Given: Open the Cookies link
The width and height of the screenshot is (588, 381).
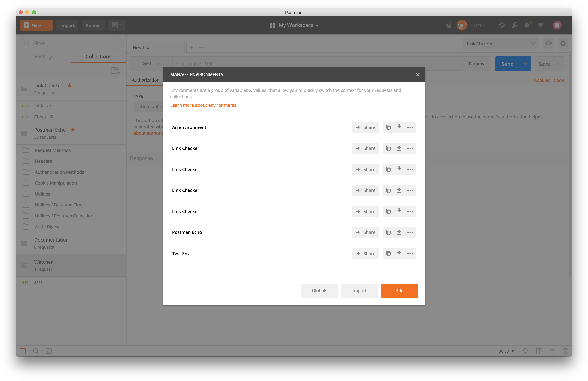Looking at the screenshot, I should [x=542, y=80].
